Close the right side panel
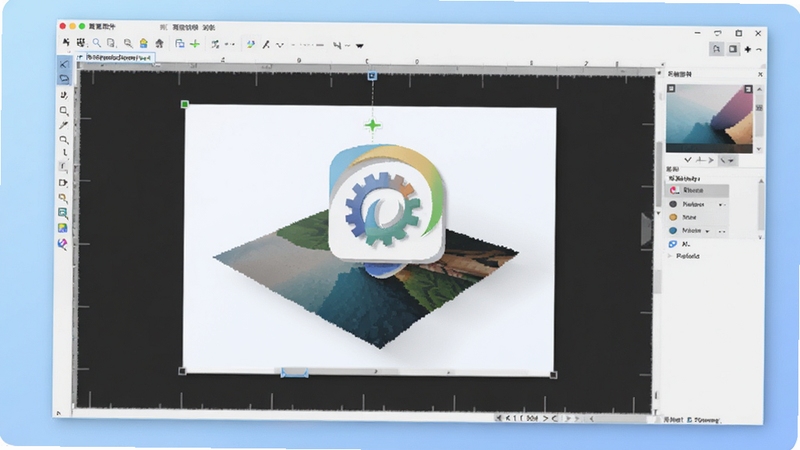 760,74
